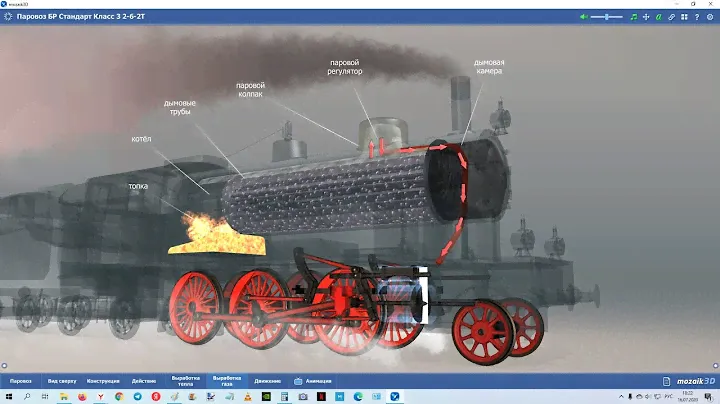
Task: Click the chain link icon in the toolbar
Action: [x=671, y=17]
